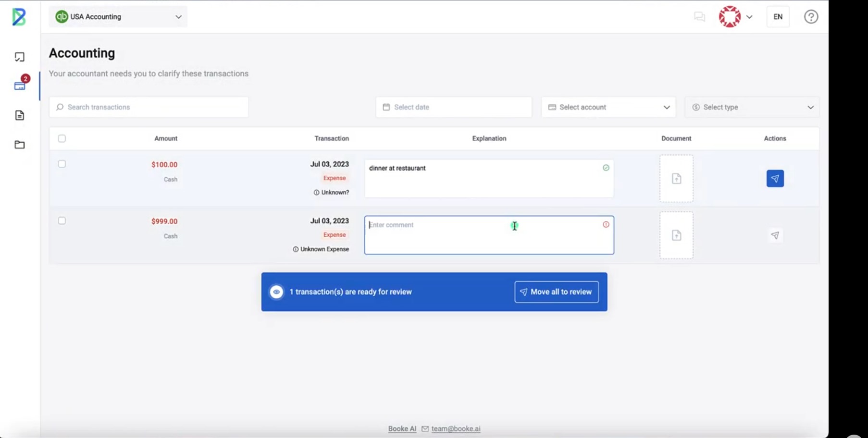Open the help question mark icon
The image size is (868, 438).
(811, 17)
